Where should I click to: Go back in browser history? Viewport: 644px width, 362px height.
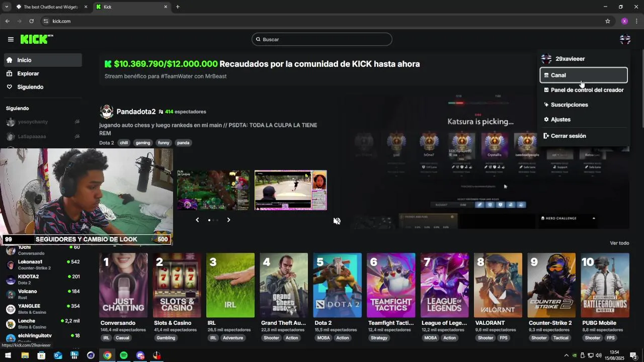[x=7, y=21]
